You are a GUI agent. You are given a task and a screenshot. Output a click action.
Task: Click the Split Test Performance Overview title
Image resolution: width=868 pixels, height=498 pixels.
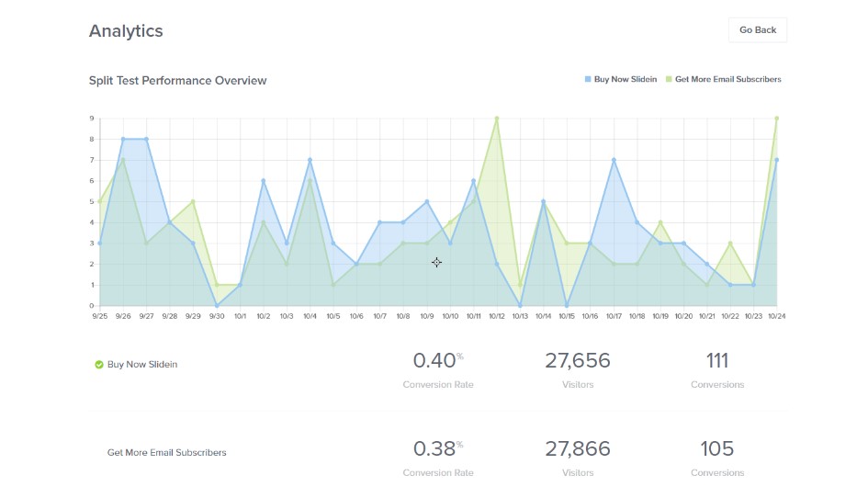(177, 80)
